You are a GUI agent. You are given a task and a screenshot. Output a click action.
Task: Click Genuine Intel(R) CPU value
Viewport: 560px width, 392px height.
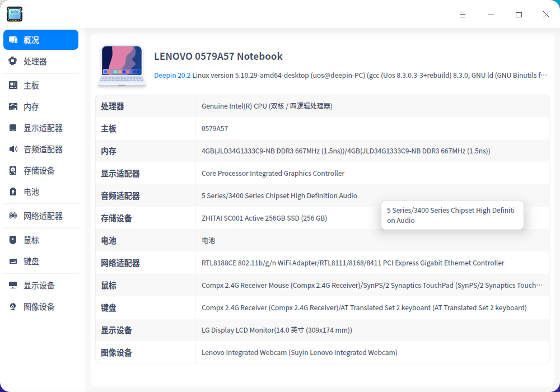coord(267,106)
